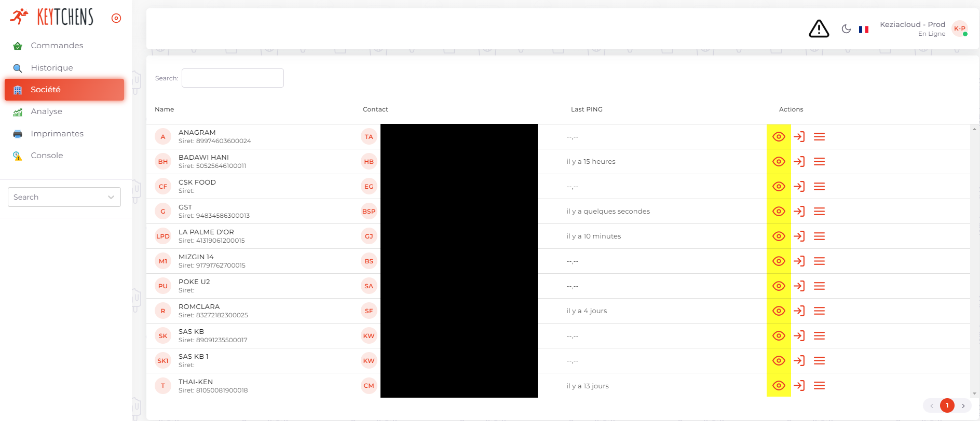Click login arrow for LA PALME D'OR
The width and height of the screenshot is (980, 421).
(799, 236)
